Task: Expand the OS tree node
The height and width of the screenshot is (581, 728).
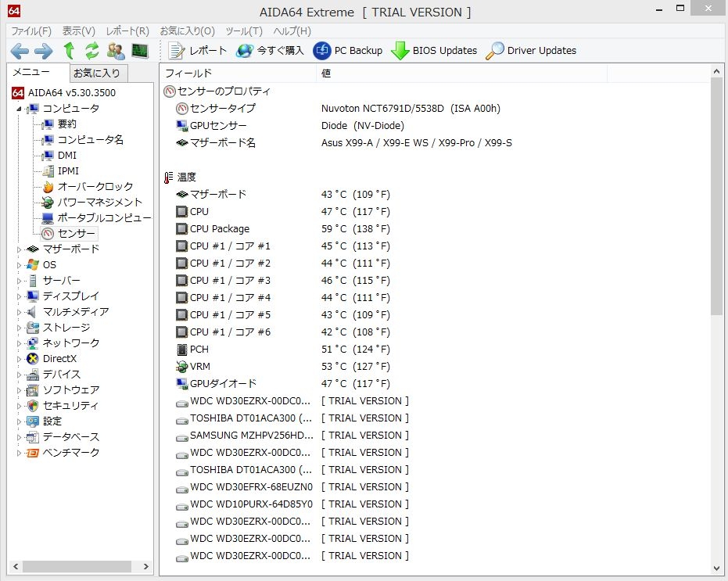Action: [19, 265]
